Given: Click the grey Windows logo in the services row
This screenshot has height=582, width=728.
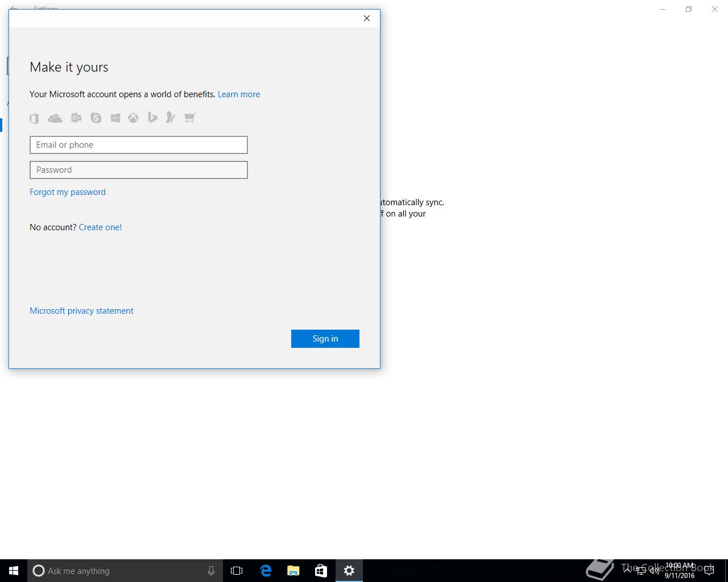Looking at the screenshot, I should [x=115, y=118].
